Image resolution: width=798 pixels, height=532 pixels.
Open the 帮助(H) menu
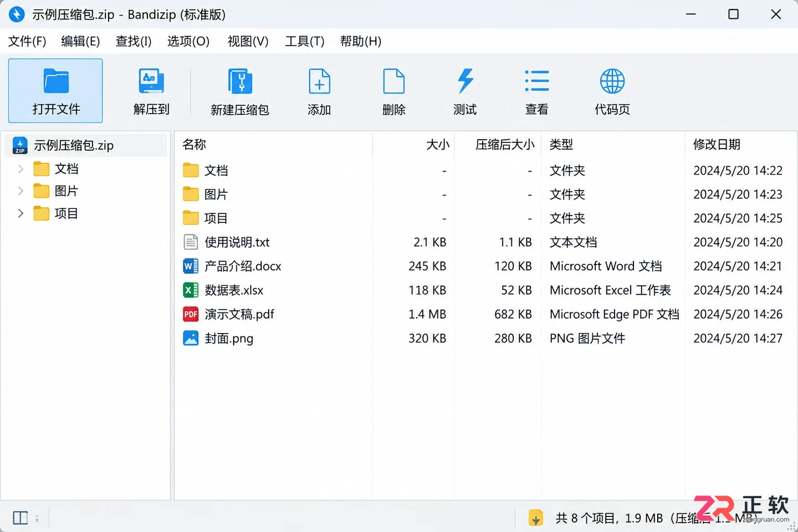pos(361,42)
